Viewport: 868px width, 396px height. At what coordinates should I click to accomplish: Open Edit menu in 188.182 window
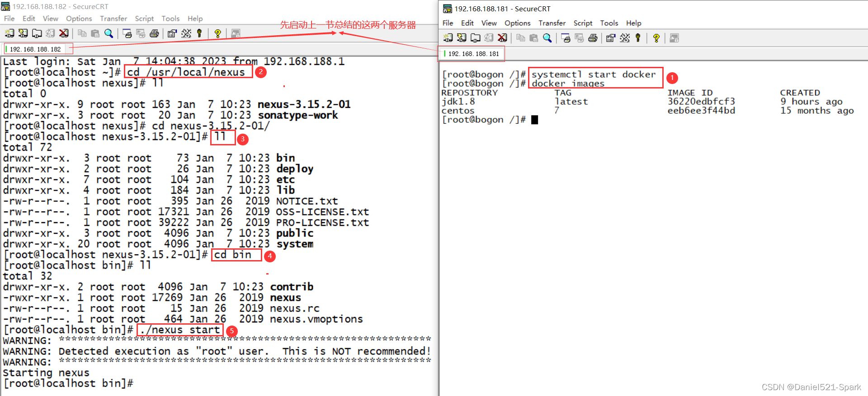[x=29, y=19]
